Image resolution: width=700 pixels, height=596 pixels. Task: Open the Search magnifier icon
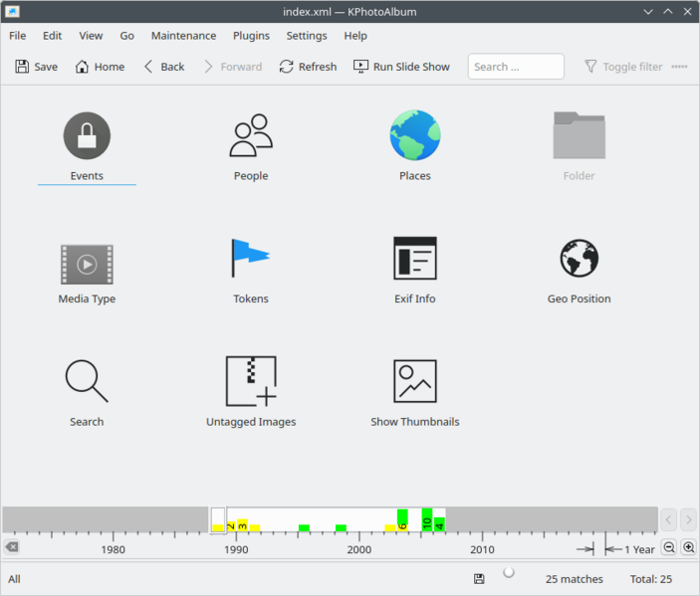[x=87, y=382]
